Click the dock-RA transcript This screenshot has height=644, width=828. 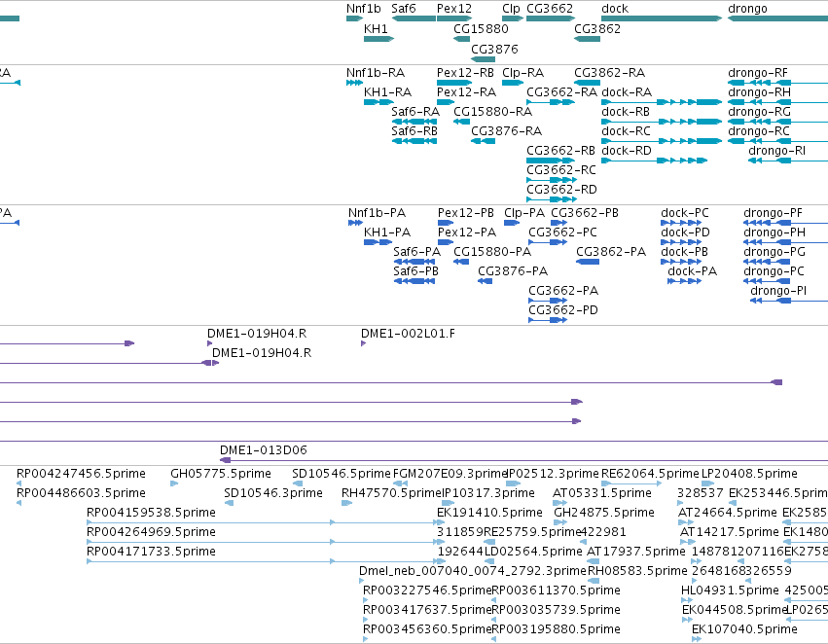662,102
